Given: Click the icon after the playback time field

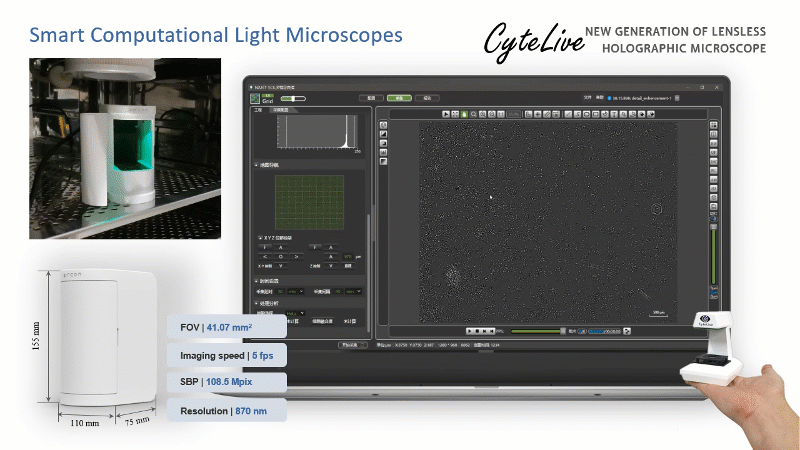Looking at the screenshot, I should click(x=627, y=331).
